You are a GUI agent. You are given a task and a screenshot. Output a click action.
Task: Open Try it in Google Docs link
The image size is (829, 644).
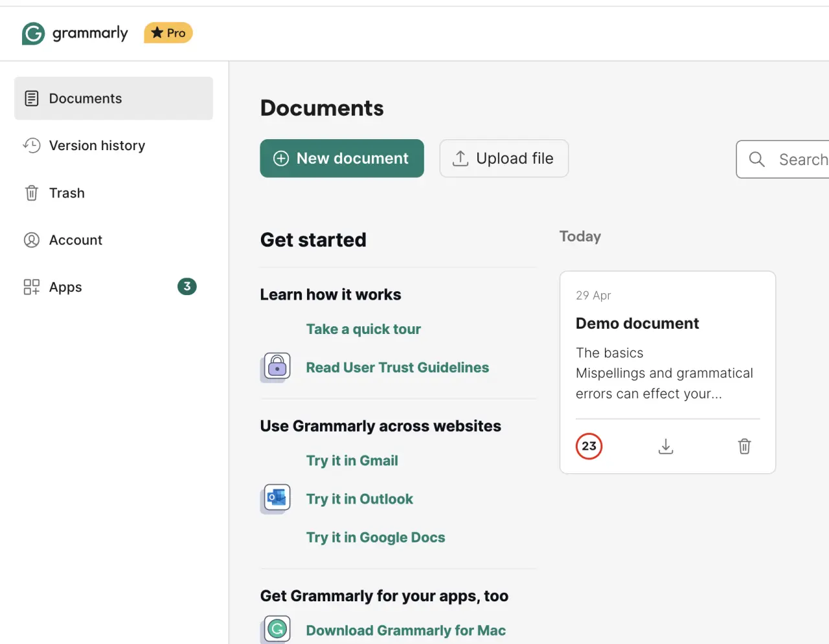(x=376, y=537)
